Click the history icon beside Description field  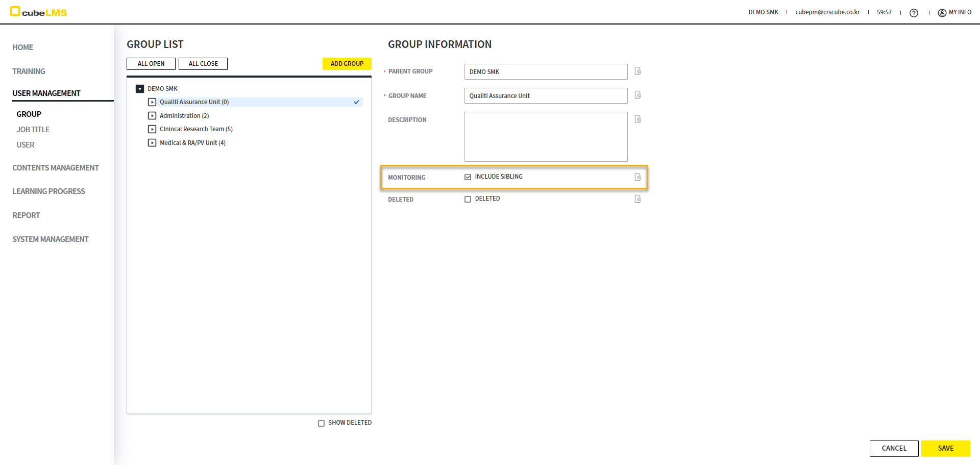(x=638, y=119)
